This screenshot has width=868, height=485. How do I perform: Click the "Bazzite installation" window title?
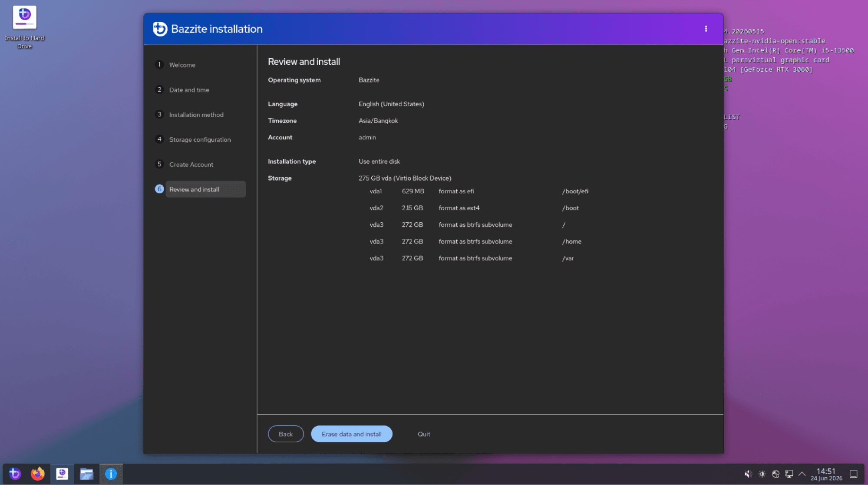pyautogui.click(x=217, y=29)
